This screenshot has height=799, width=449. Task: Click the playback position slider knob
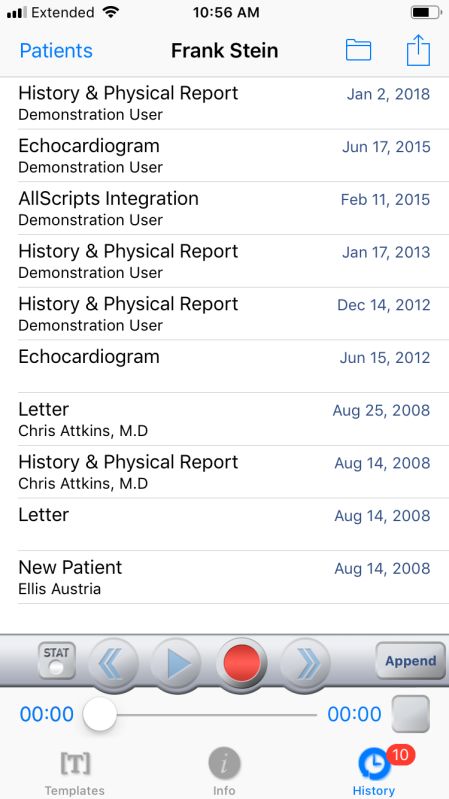(100, 714)
